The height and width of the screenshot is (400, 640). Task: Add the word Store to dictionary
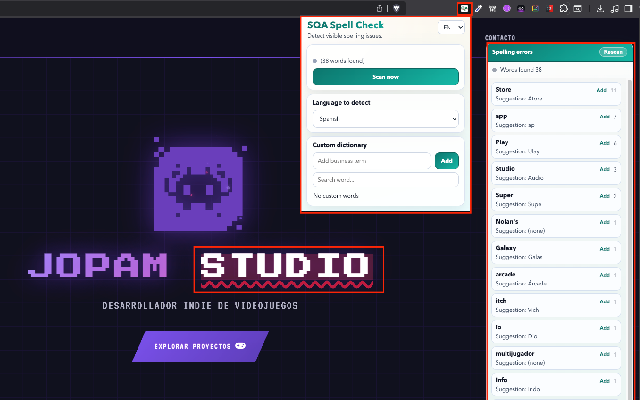[602, 90]
